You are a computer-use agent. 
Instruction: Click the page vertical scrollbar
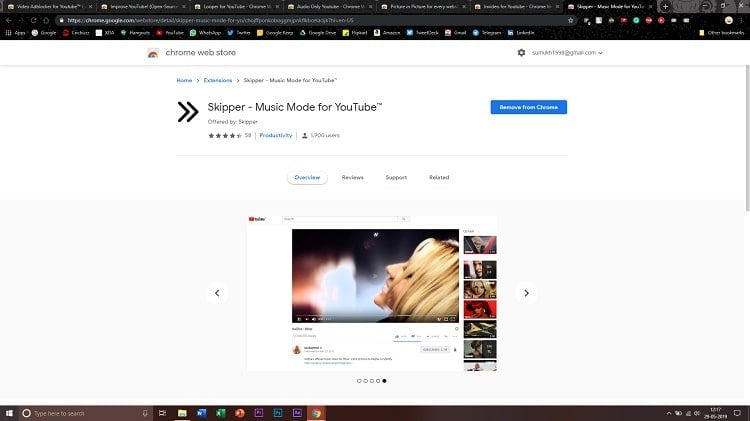click(x=747, y=139)
